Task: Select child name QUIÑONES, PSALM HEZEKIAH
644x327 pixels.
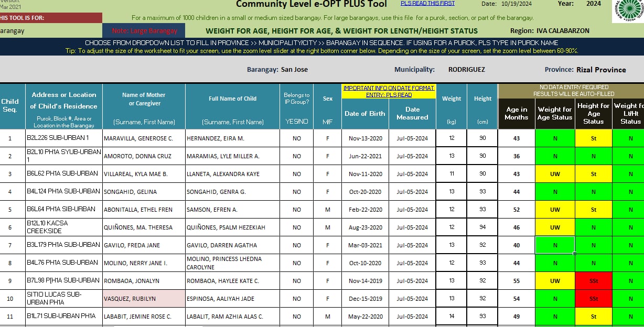Action: [233, 227]
